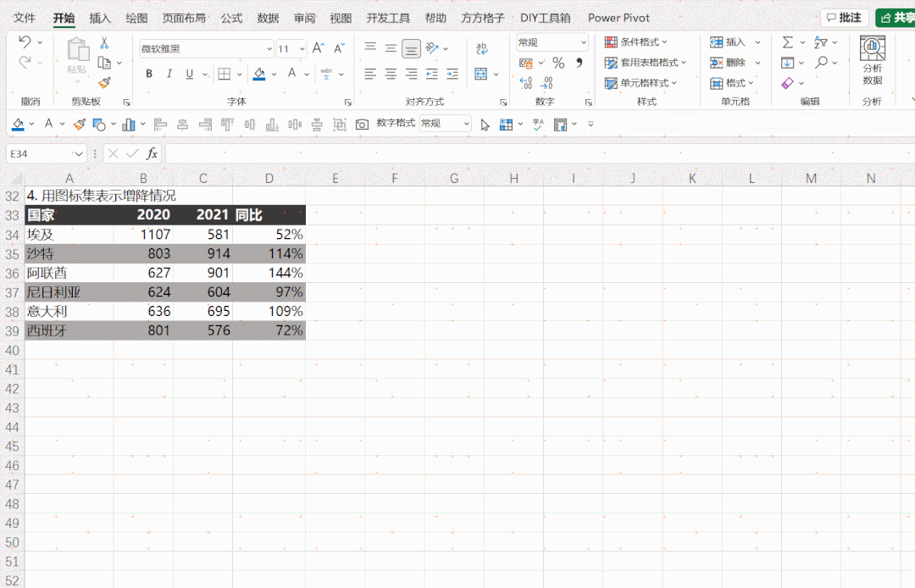Open ribbon number format box 常规
Screen dimensions: 915x588
[x=552, y=42]
